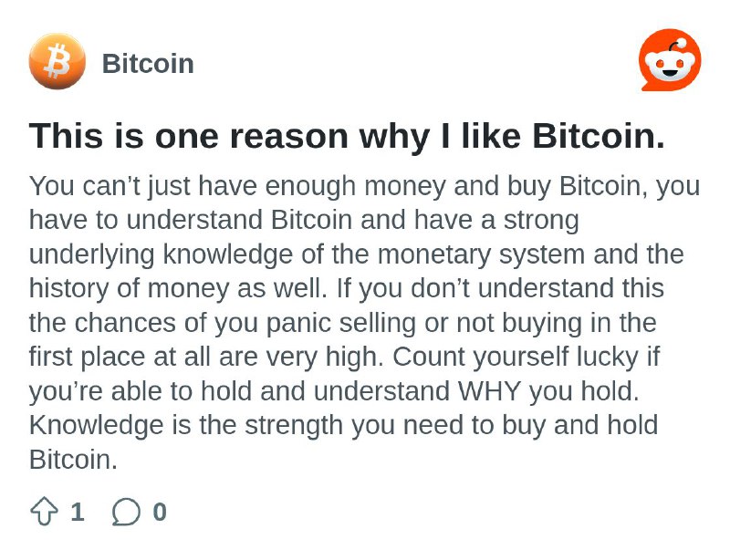The height and width of the screenshot is (560, 730).
Task: Open comments via the speech bubble icon
Action: click(126, 512)
